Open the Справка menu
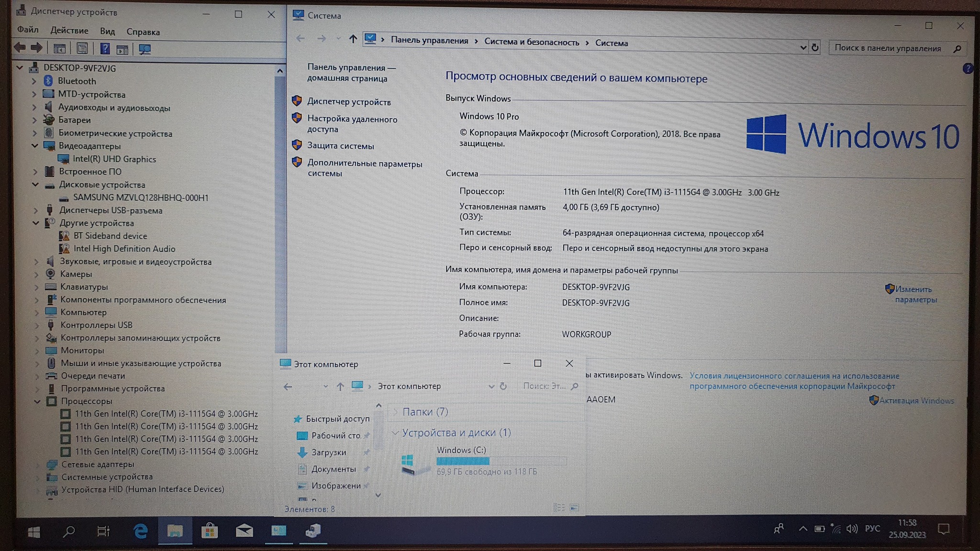This screenshot has height=551, width=980. (143, 32)
